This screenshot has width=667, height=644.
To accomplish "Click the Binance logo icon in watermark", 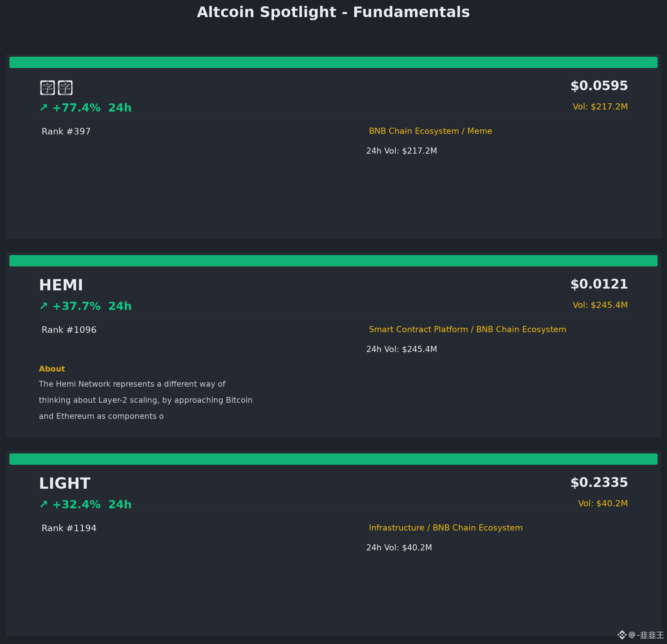I will tap(622, 635).
